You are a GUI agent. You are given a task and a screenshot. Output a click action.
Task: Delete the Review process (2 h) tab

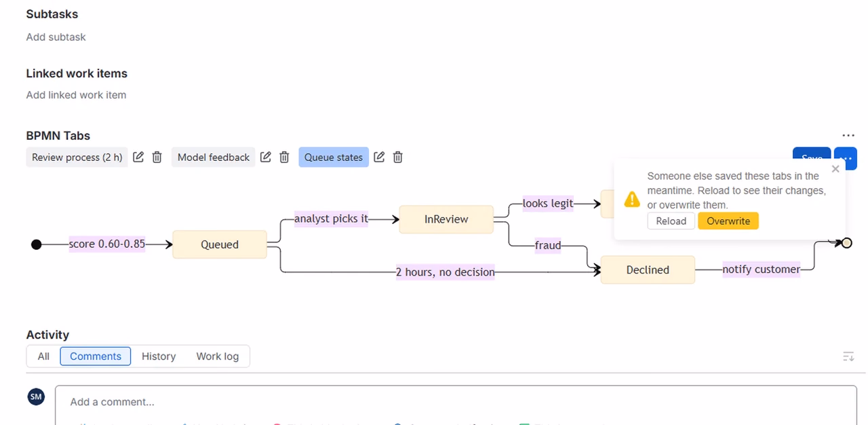pyautogui.click(x=157, y=157)
